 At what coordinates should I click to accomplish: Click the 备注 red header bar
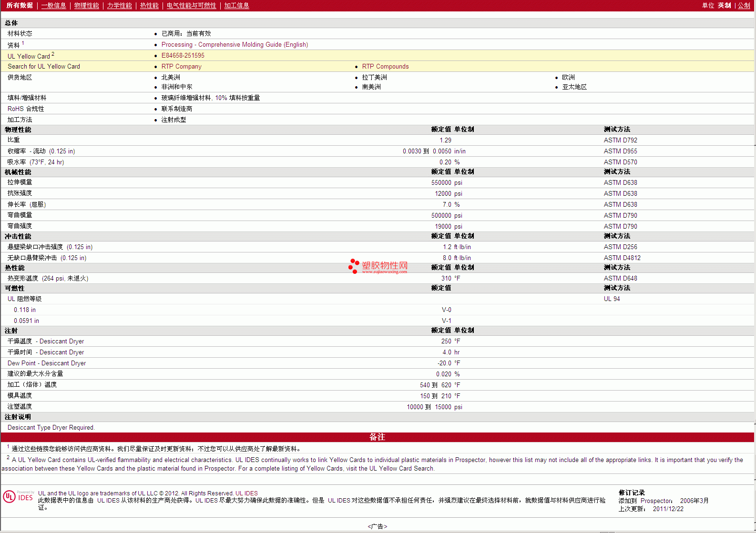point(377,437)
